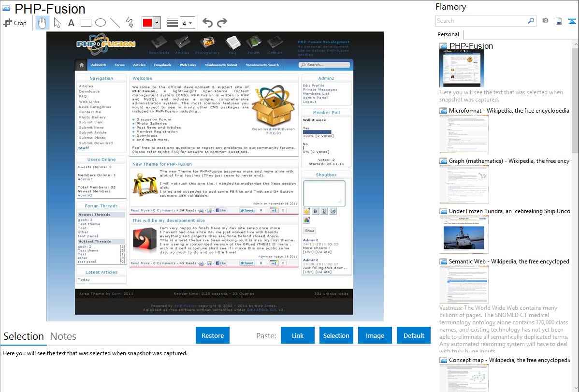The width and height of the screenshot is (579, 392).
Task: Click the icon beside the Microformat entry
Action: click(x=443, y=111)
